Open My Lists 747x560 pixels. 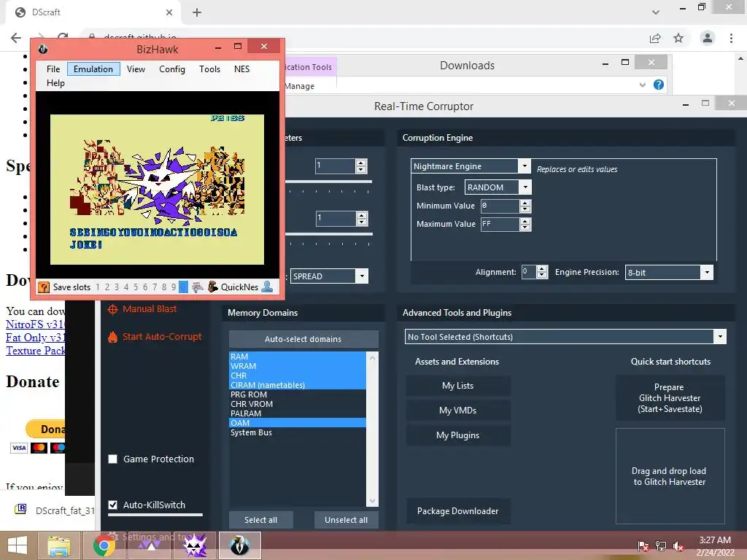click(458, 386)
